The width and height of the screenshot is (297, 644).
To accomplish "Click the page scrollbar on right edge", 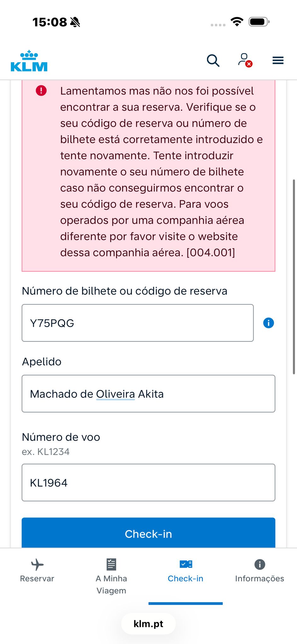I will click(x=294, y=277).
